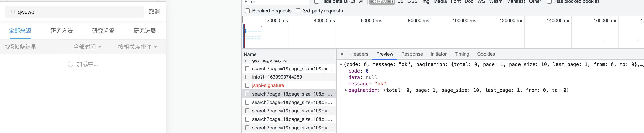
Task: Select the Timing tab
Action: click(x=462, y=54)
